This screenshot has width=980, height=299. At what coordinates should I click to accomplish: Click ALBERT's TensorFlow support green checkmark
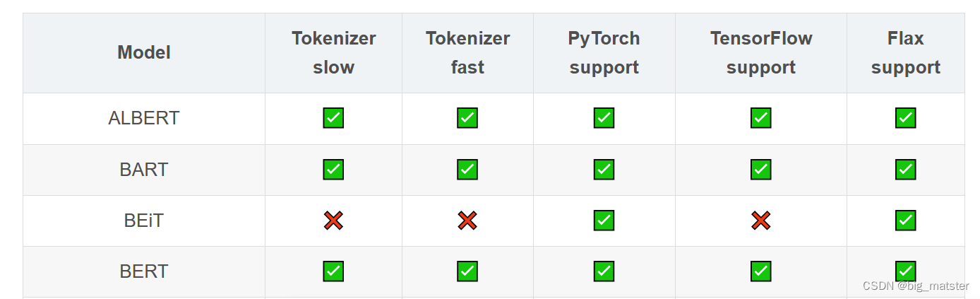coord(760,118)
